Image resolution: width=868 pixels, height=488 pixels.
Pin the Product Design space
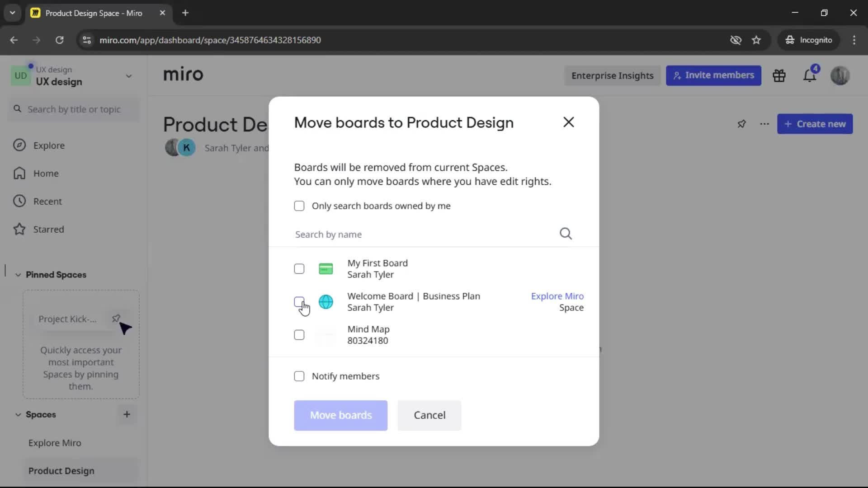741,124
